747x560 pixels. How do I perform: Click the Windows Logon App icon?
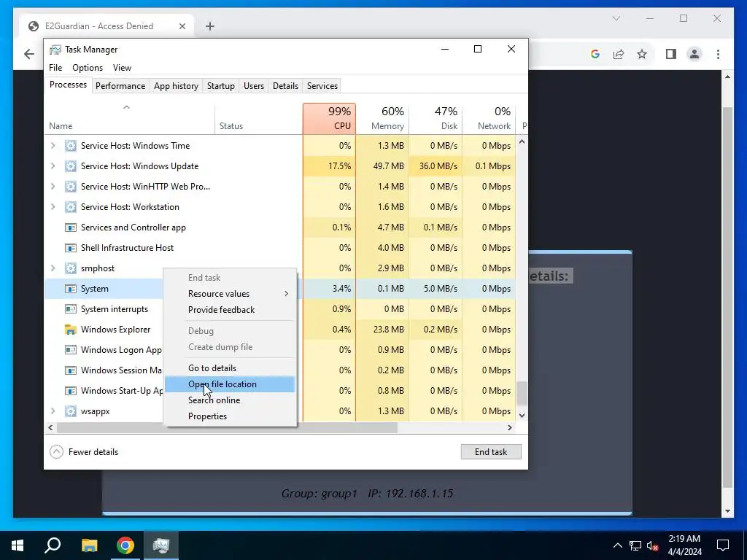coord(71,350)
